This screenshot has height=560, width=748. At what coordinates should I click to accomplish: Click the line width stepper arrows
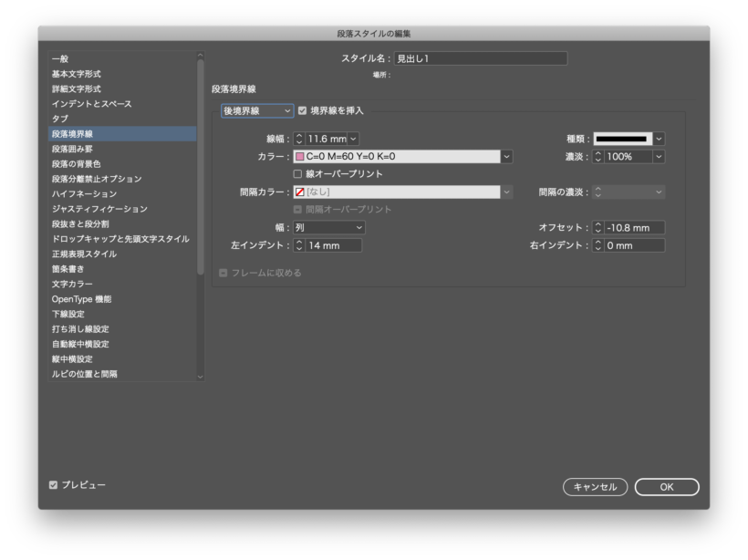(x=298, y=139)
